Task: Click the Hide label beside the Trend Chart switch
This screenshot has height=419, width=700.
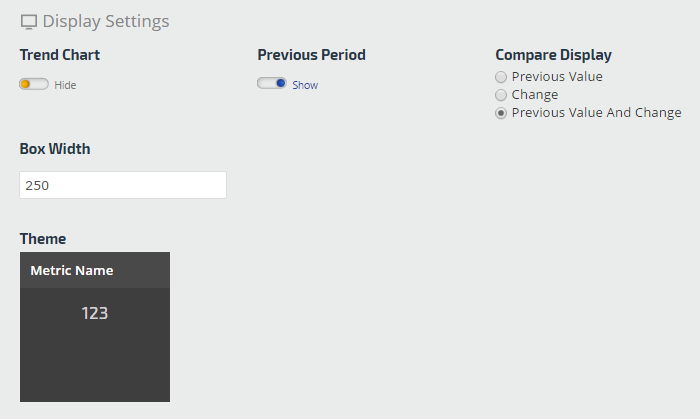Action: pos(65,85)
